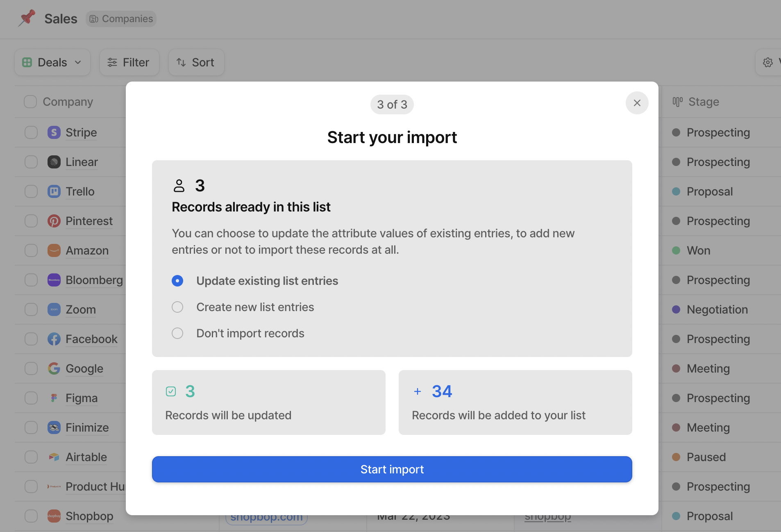Click the Facebook logo icon
This screenshot has height=532, width=781.
tap(54, 339)
